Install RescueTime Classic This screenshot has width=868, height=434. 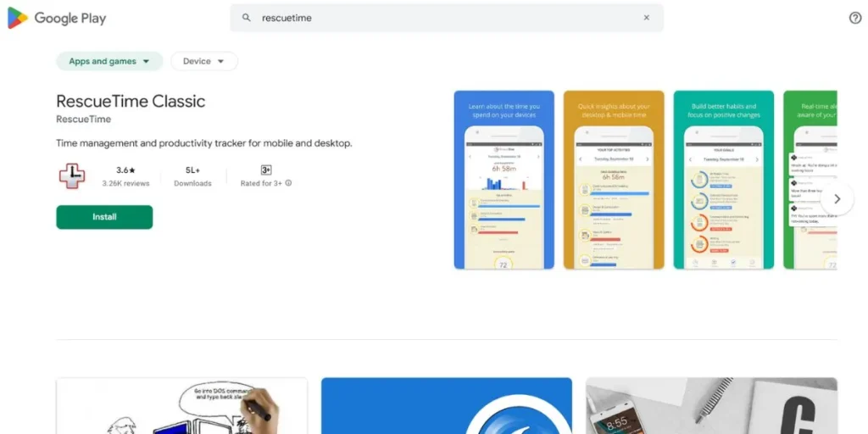[x=104, y=217]
